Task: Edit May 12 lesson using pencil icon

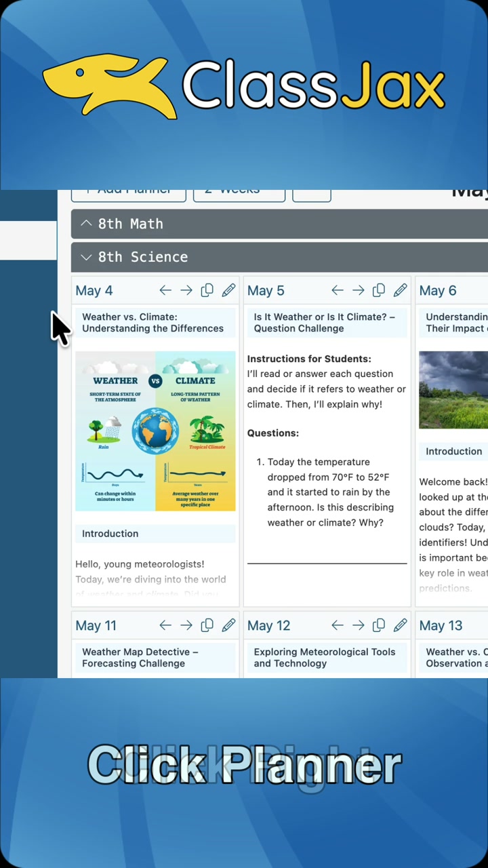Action: [401, 625]
